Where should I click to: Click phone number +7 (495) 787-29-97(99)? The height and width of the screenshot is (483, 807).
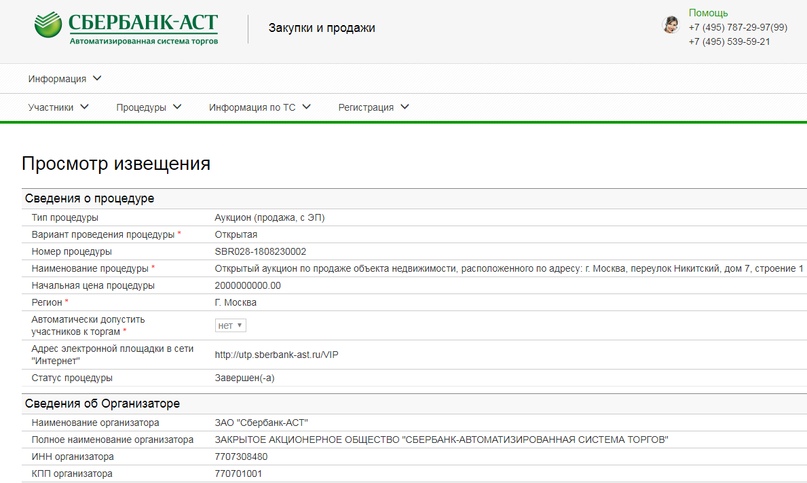(738, 27)
